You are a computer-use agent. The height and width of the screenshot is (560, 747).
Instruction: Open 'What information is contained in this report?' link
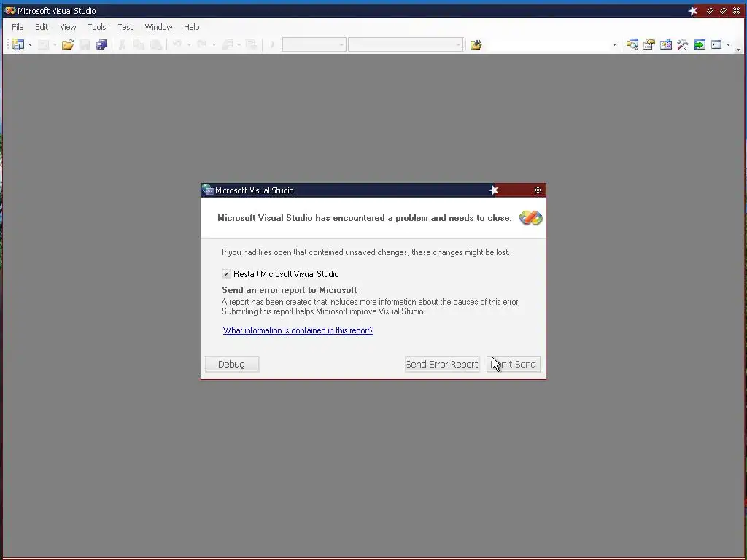click(x=298, y=330)
